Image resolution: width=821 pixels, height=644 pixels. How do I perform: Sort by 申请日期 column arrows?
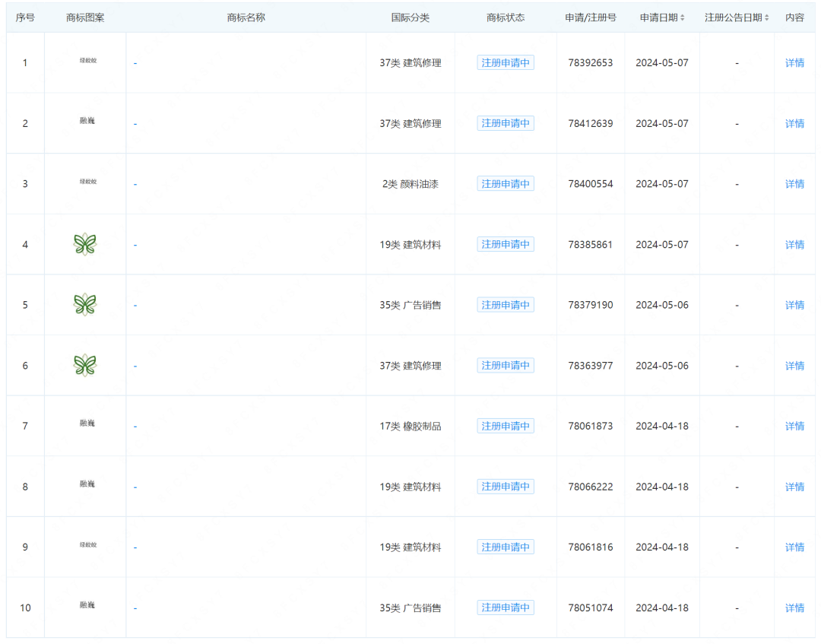tap(682, 17)
